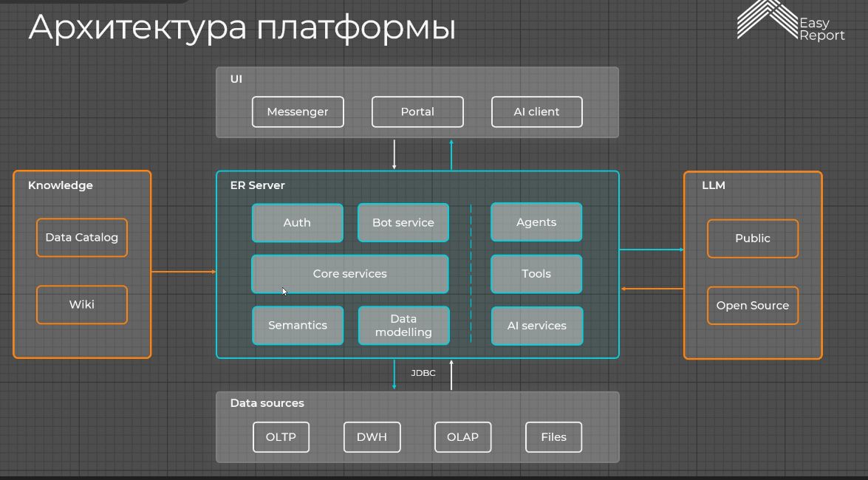Click the Public LLM box
The image size is (868, 480).
[x=753, y=239]
